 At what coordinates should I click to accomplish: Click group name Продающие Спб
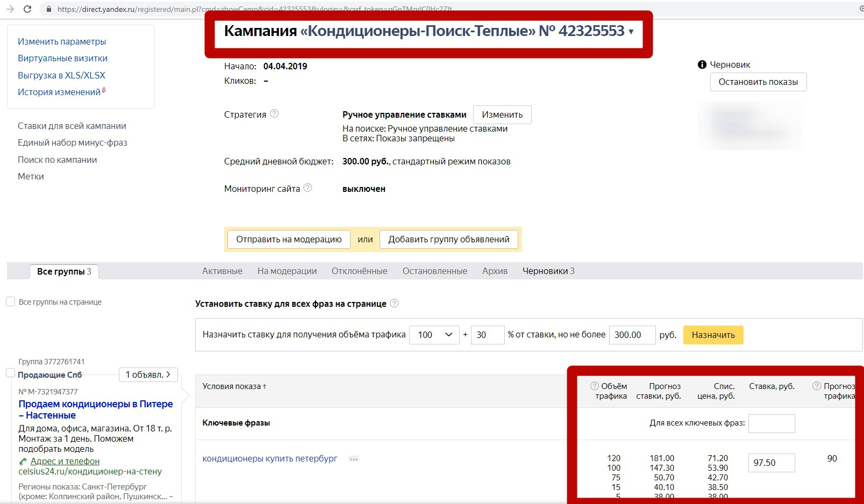coord(50,375)
